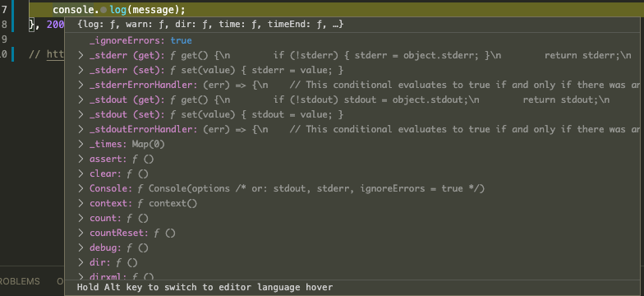Screen dimensions: 644x296
Task: Click the inline breakpoint dot before log
Action: click(x=103, y=10)
